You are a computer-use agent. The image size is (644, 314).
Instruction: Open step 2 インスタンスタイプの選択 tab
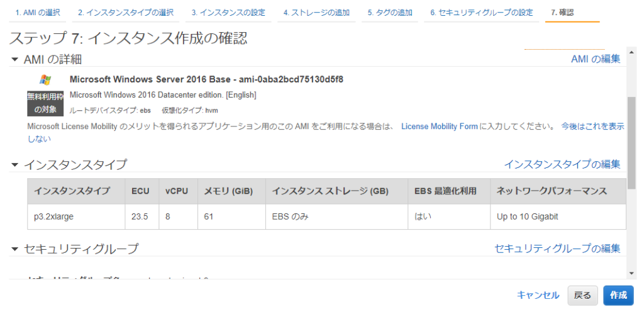pos(125,13)
